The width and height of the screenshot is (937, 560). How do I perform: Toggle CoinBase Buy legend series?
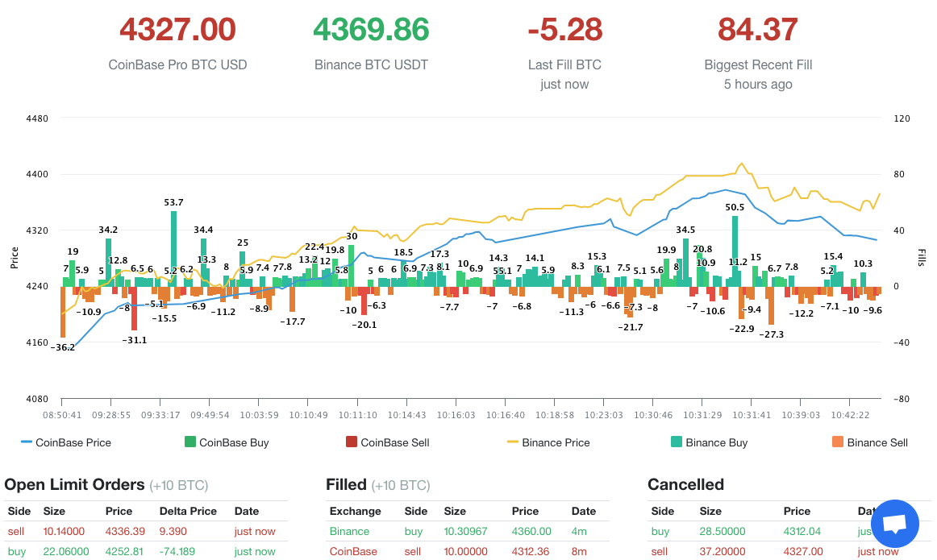click(227, 442)
